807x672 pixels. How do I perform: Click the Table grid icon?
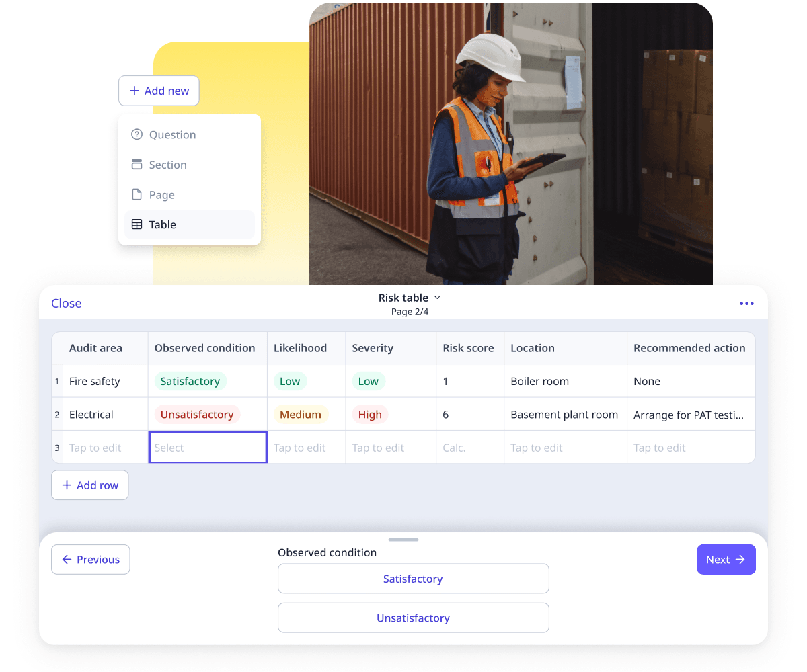coord(137,225)
